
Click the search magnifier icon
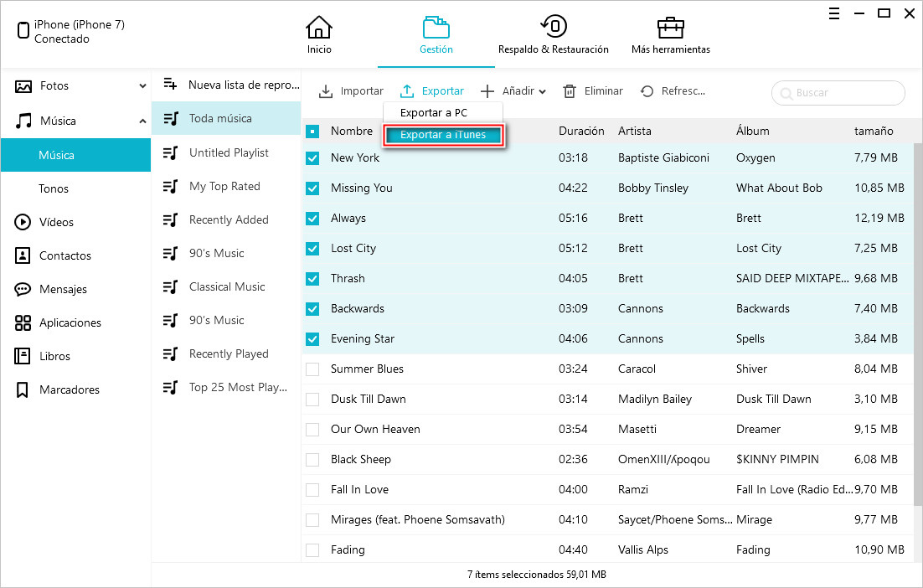pos(786,94)
